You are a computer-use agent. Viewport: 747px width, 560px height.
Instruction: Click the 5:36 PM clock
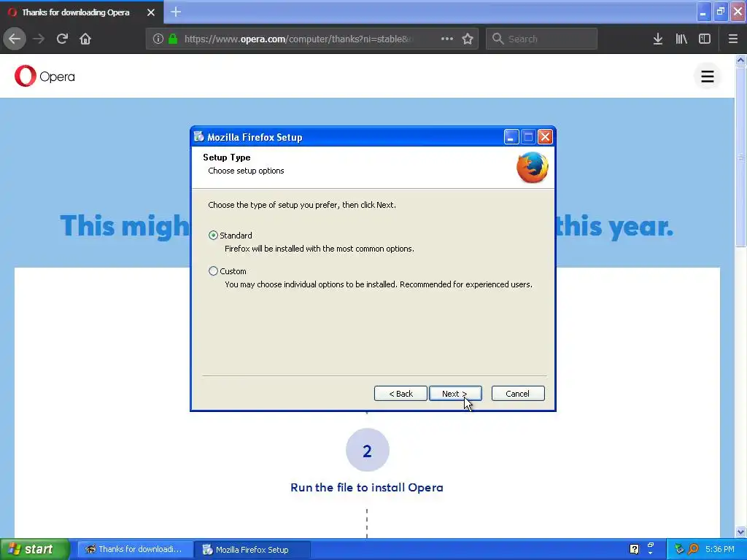click(720, 549)
